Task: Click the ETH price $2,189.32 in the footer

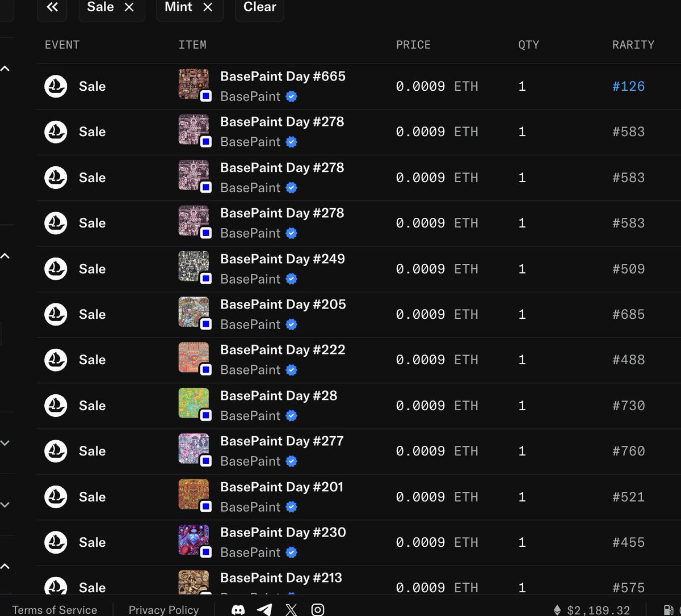Action: tap(598, 610)
